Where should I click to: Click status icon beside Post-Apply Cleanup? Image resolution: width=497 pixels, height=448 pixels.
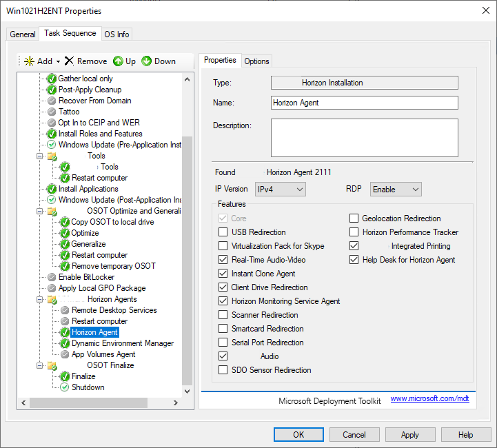point(51,90)
